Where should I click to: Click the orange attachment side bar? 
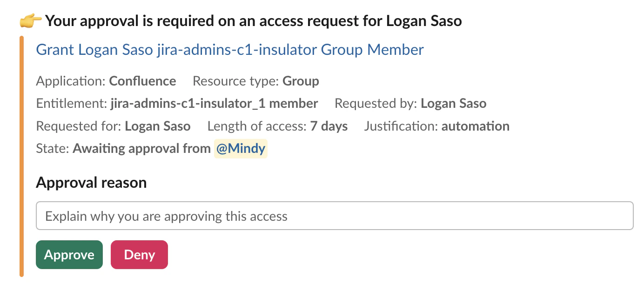tap(21, 156)
